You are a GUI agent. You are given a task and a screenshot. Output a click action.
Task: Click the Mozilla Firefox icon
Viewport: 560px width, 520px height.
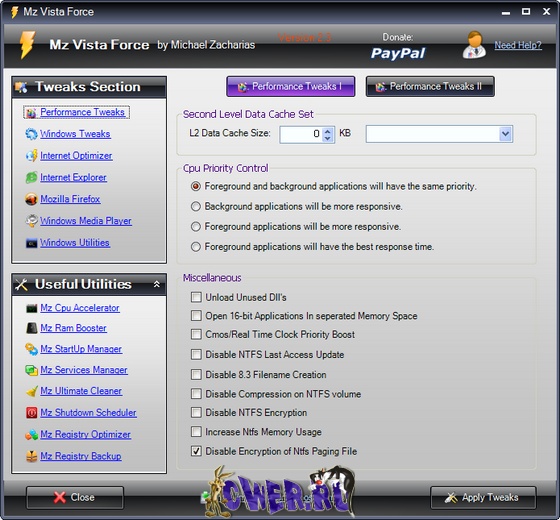click(x=31, y=199)
